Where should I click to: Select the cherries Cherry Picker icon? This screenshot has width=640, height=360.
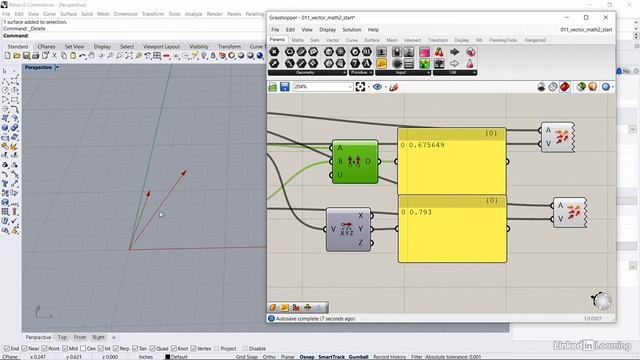click(x=439, y=52)
